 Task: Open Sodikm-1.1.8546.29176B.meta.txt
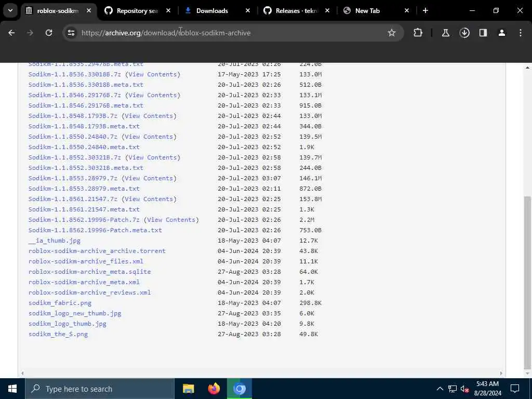coord(86,105)
